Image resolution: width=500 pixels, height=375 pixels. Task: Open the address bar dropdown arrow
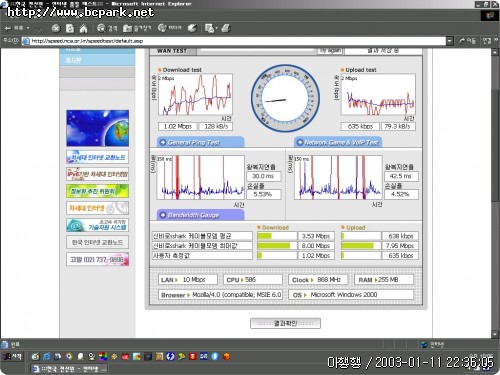[x=450, y=41]
